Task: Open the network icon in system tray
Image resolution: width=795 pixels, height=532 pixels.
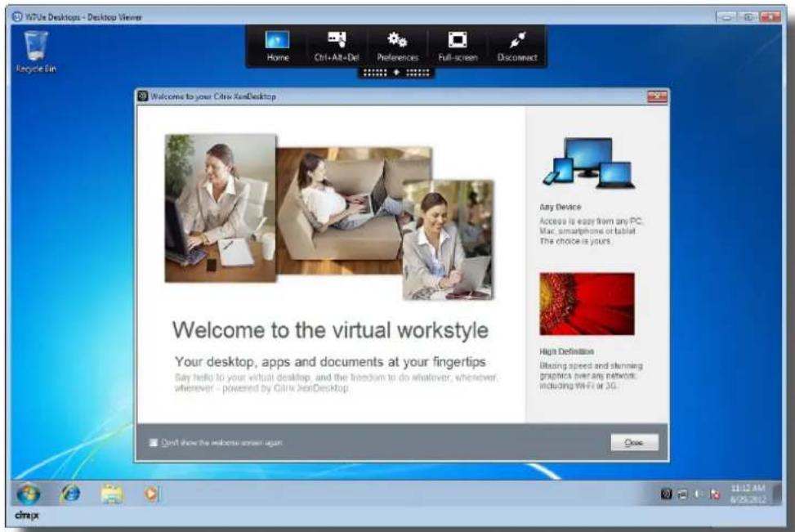Action: (x=682, y=494)
